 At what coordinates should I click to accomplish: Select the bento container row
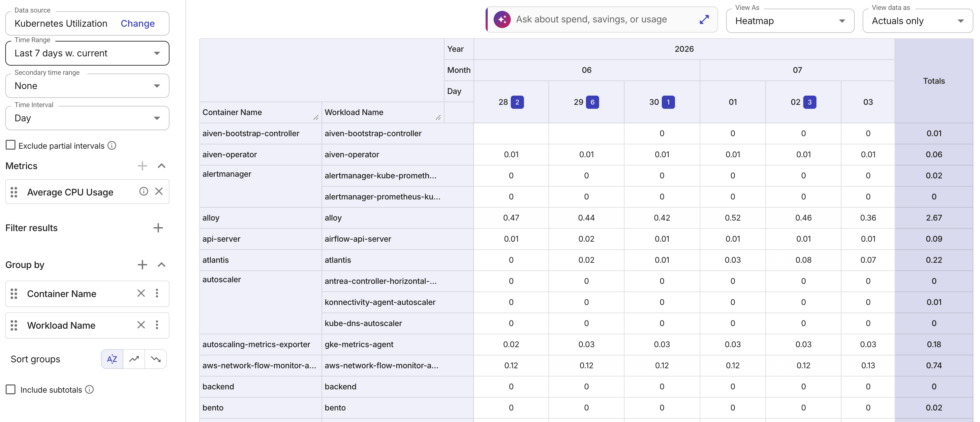click(x=260, y=408)
